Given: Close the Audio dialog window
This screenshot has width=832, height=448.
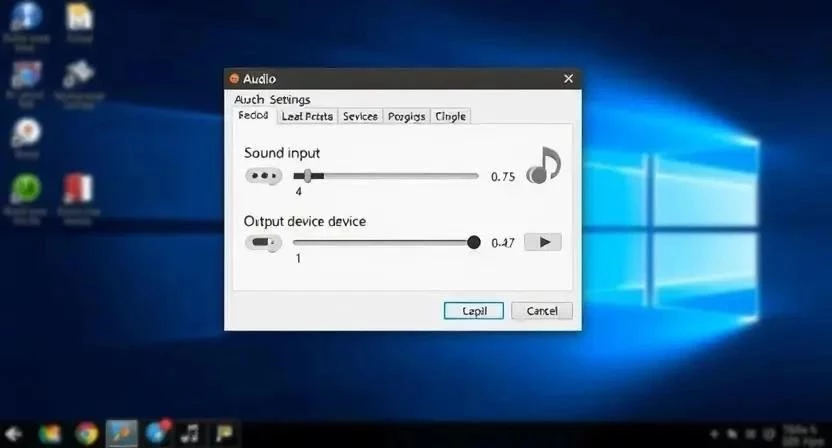Looking at the screenshot, I should tap(568, 79).
